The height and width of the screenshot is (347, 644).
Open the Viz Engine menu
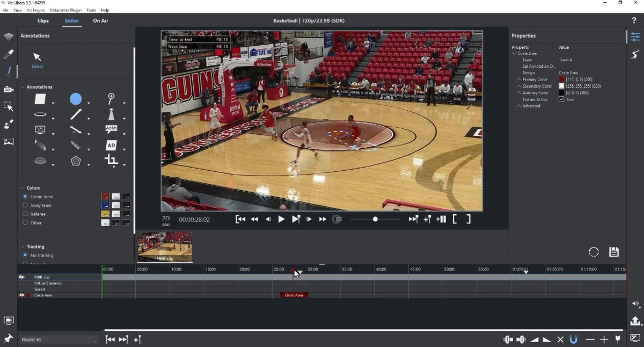coord(35,10)
